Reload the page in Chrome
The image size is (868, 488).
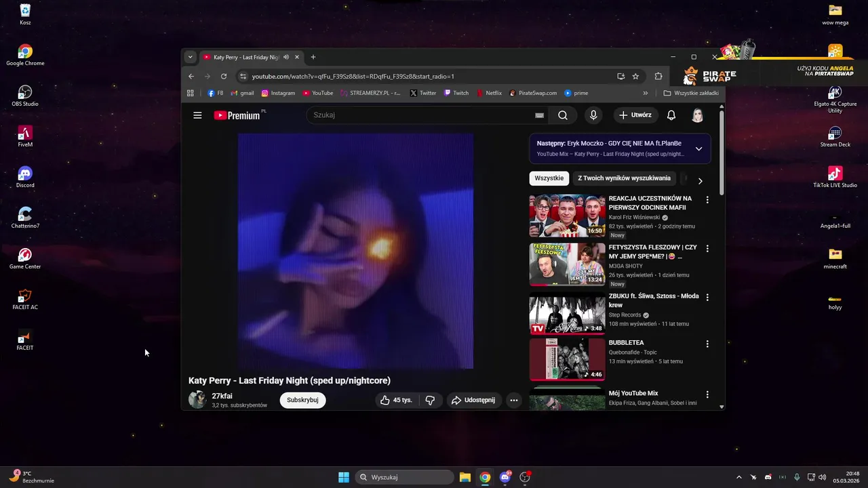(x=224, y=77)
